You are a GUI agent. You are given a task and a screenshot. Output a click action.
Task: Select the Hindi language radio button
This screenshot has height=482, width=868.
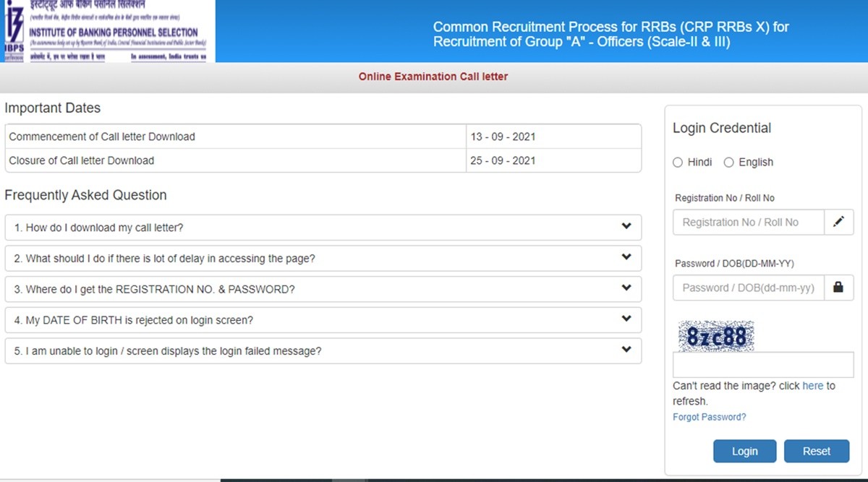pyautogui.click(x=678, y=163)
